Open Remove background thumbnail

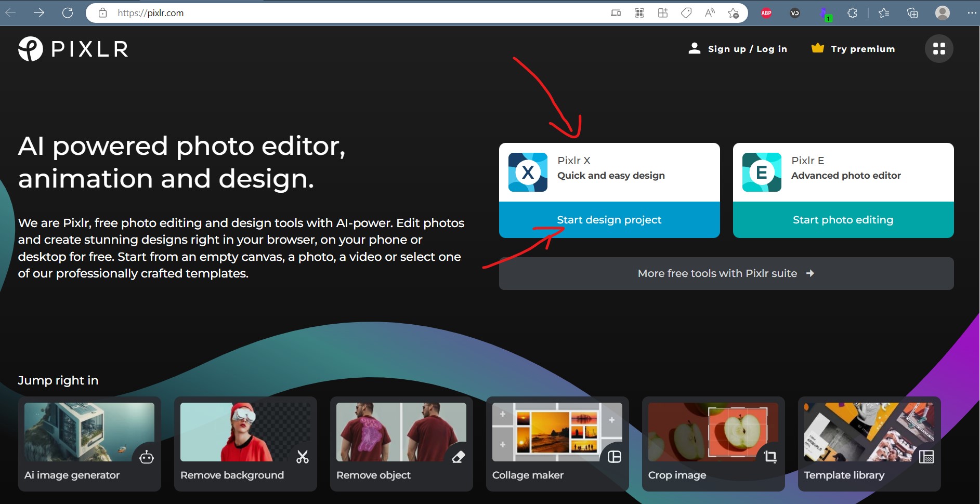click(x=245, y=432)
